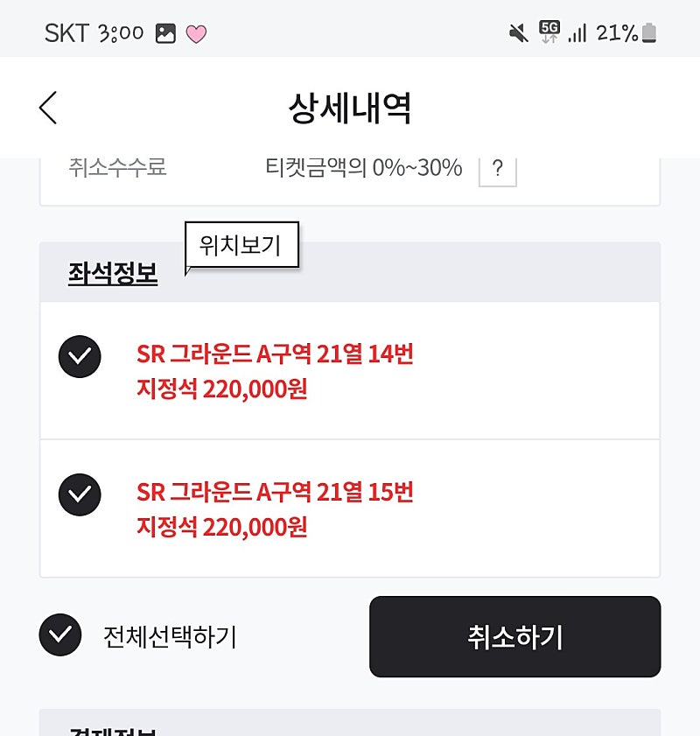
Task: Open the cancellation fee help question mark
Action: tap(498, 168)
